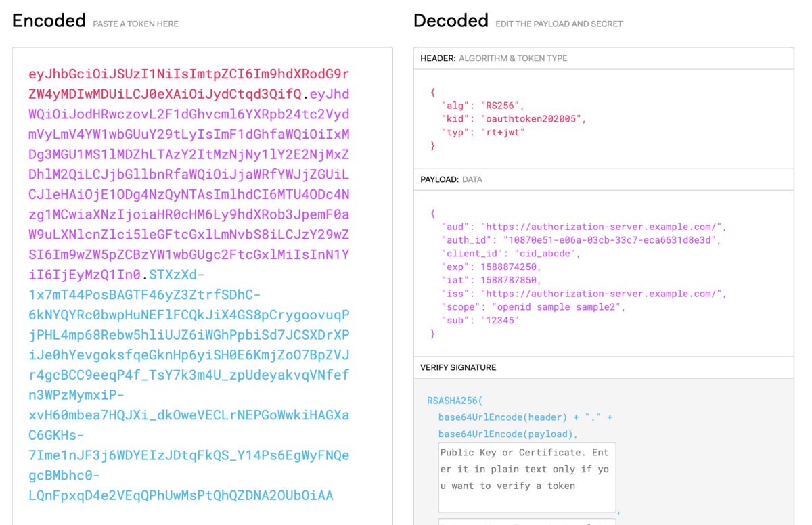Click the "kid": "oauthtoken202005" line
The height and width of the screenshot is (525, 812).
(514, 119)
